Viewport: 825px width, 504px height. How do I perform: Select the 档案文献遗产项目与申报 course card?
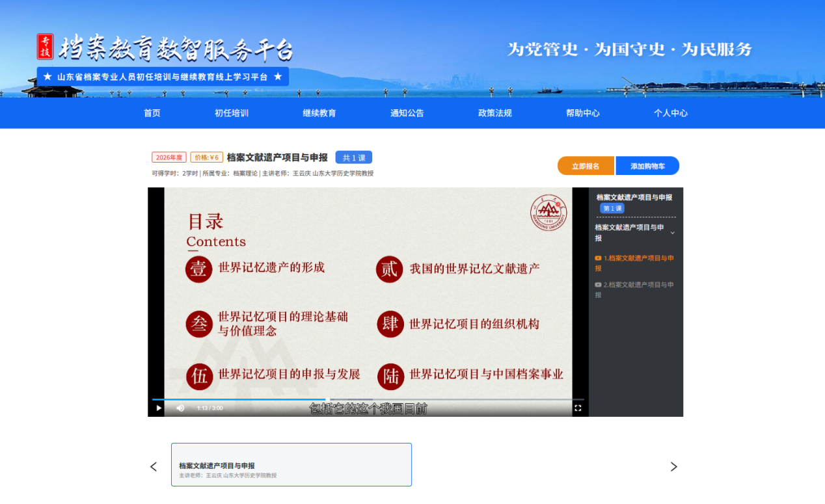(291, 464)
